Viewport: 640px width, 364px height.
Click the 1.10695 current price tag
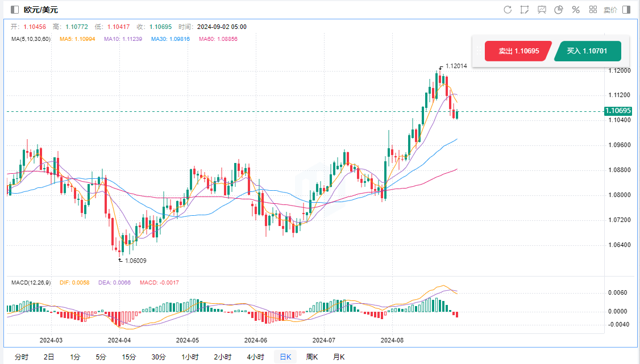coord(618,111)
